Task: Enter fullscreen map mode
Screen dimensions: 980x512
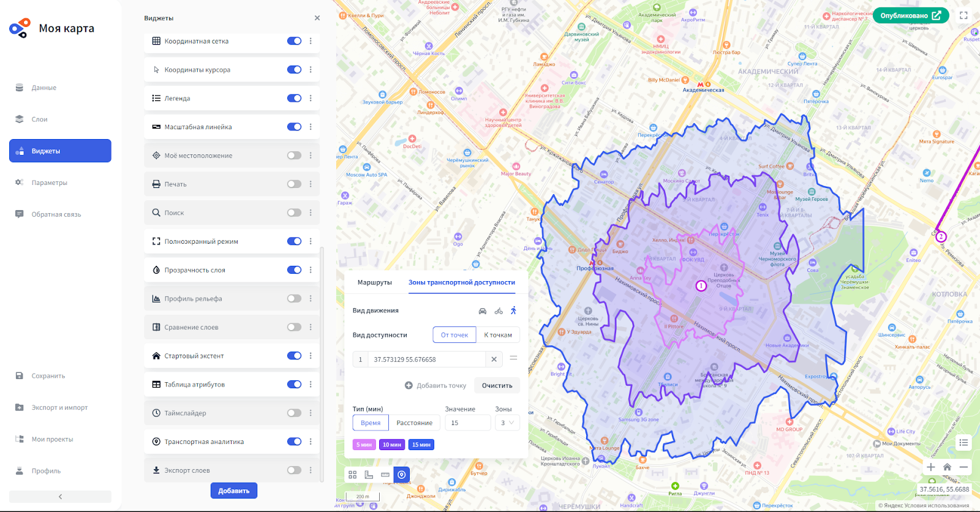Action: pyautogui.click(x=963, y=15)
